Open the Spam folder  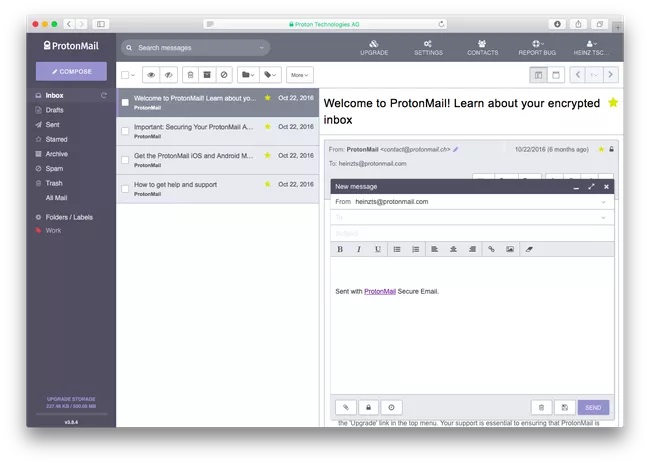coord(54,168)
